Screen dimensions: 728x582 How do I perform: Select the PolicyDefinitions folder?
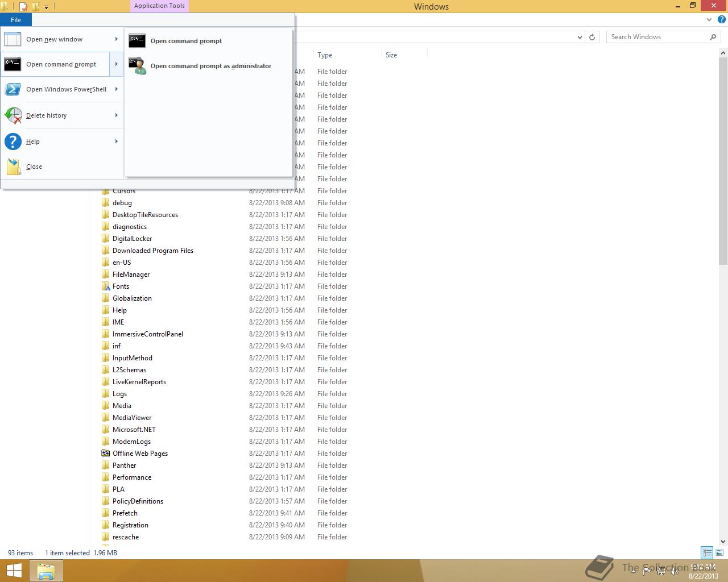click(138, 501)
